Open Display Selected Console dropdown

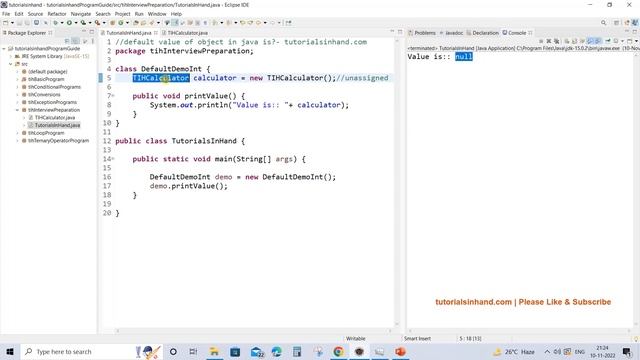(622, 41)
